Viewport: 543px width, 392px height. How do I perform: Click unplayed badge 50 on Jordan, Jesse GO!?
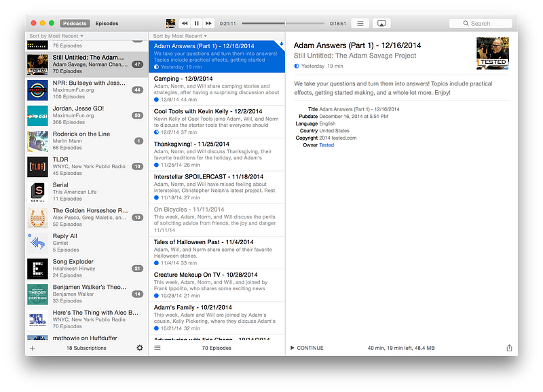(138, 115)
